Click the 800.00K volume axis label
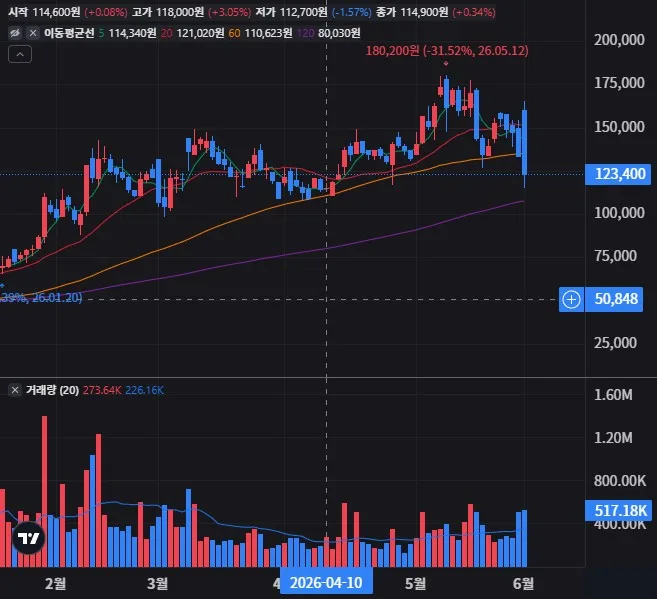Screen dimensions: 657x599 click(619, 481)
